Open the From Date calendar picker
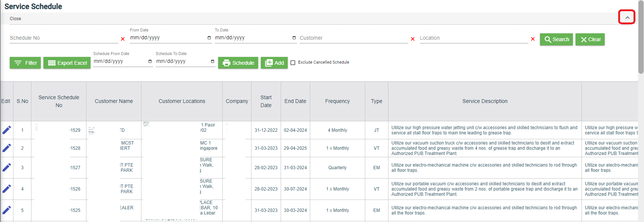 209,38
